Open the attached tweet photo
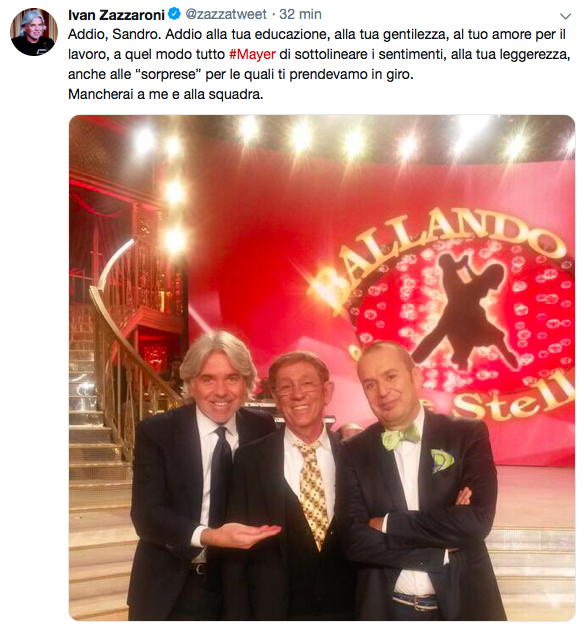This screenshot has height=631, width=584. (322, 368)
